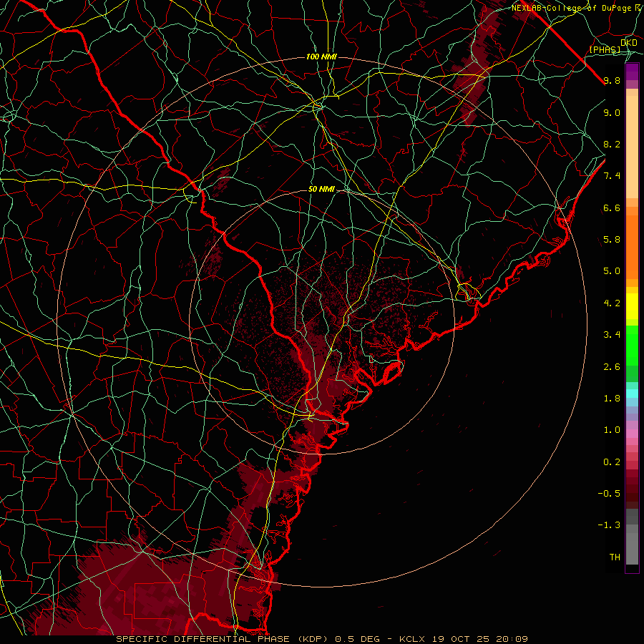Click the 6.6 legend value
644x644 pixels.
coord(612,208)
